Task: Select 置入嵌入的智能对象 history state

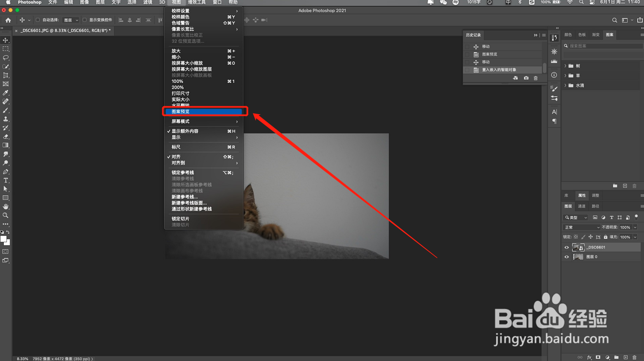Action: [x=503, y=70]
